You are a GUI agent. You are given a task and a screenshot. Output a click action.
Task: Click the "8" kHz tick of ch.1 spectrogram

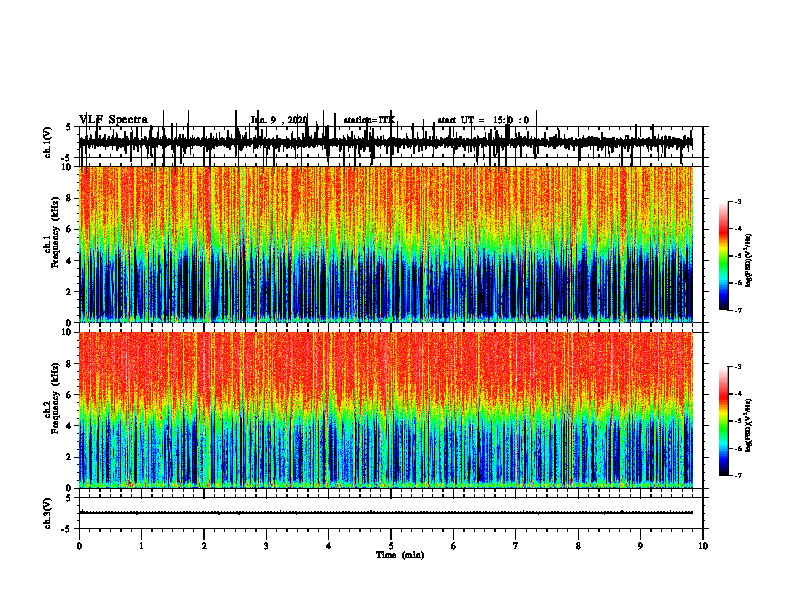pyautogui.click(x=70, y=198)
